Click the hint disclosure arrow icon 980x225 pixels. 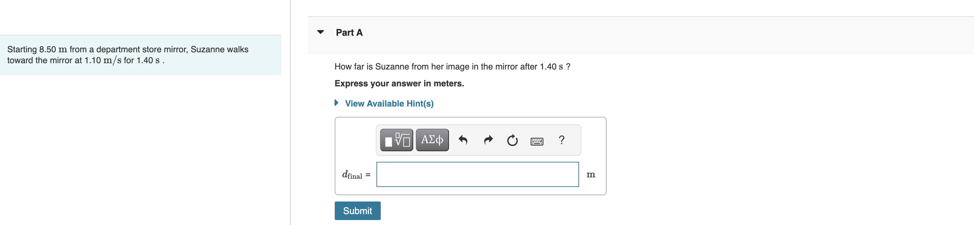pyautogui.click(x=336, y=103)
